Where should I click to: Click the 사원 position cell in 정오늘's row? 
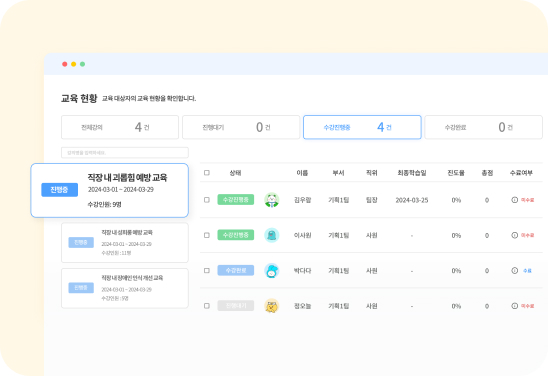point(372,306)
